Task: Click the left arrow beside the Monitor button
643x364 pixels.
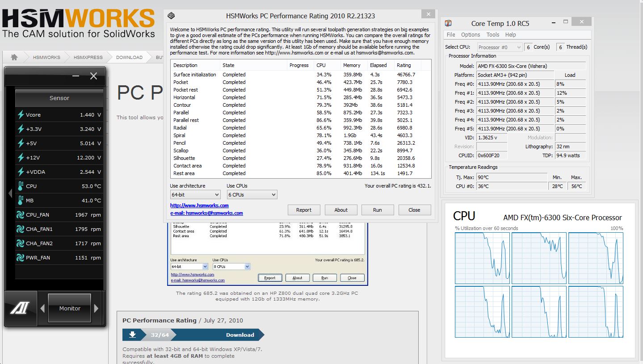Action: [x=42, y=308]
